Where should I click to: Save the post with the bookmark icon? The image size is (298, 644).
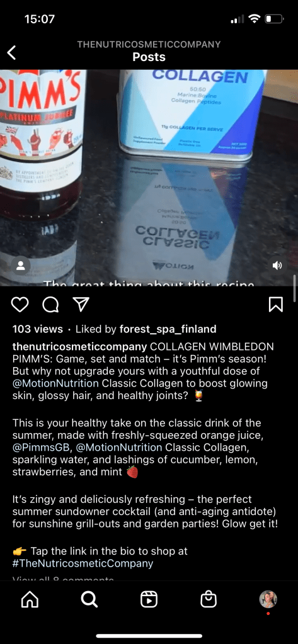pyautogui.click(x=276, y=304)
